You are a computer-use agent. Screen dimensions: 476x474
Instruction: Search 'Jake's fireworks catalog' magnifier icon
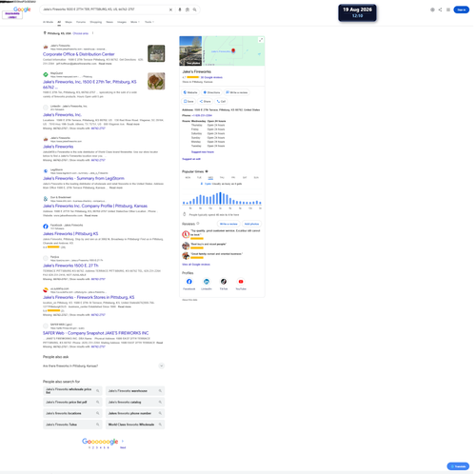pos(160,402)
